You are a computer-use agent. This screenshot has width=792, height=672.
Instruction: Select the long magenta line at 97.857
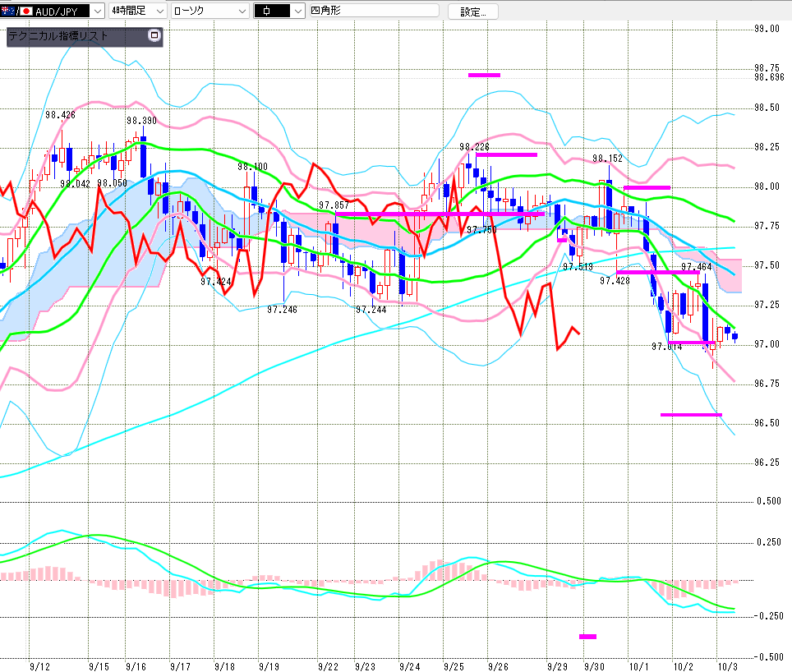440,214
